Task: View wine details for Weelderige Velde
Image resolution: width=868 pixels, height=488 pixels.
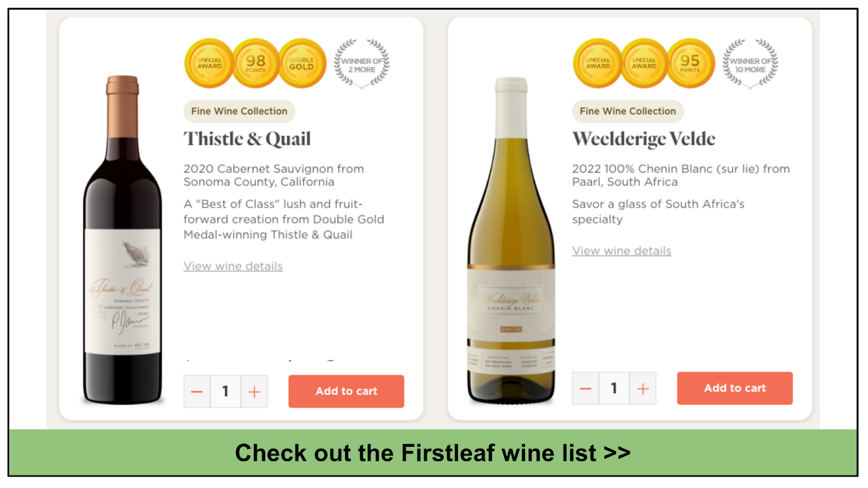Action: 622,251
